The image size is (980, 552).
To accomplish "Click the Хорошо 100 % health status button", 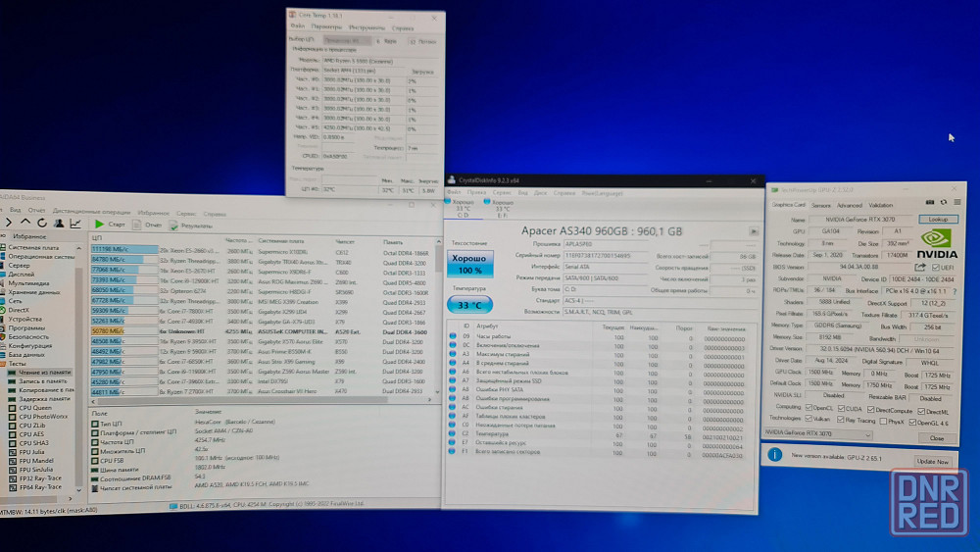I will point(470,264).
